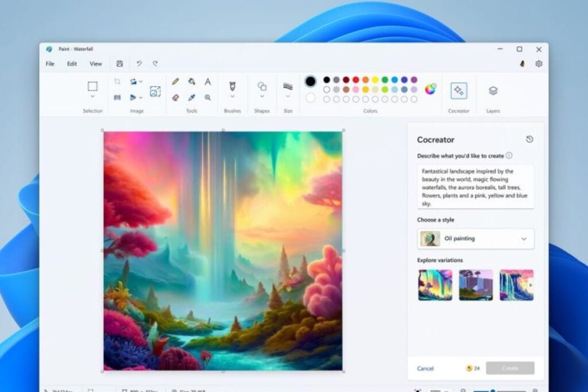588x392 pixels.
Task: Open the File menu
Action: click(49, 64)
